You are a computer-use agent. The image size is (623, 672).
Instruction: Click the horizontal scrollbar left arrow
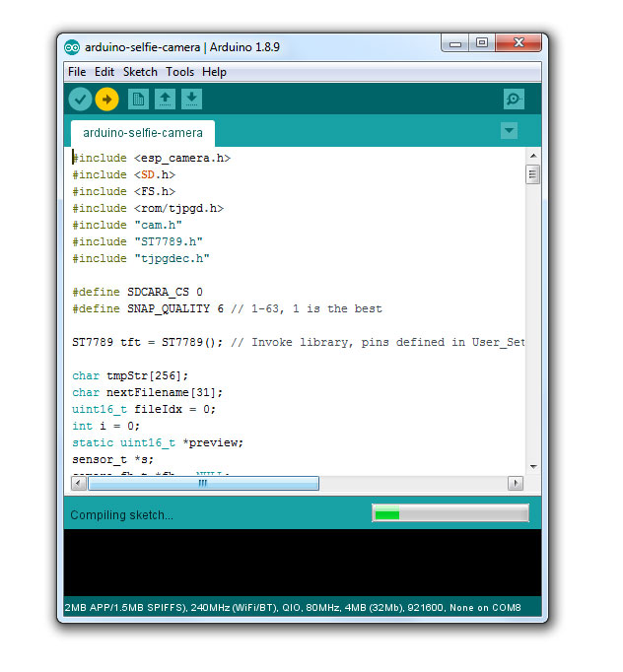tap(78, 484)
